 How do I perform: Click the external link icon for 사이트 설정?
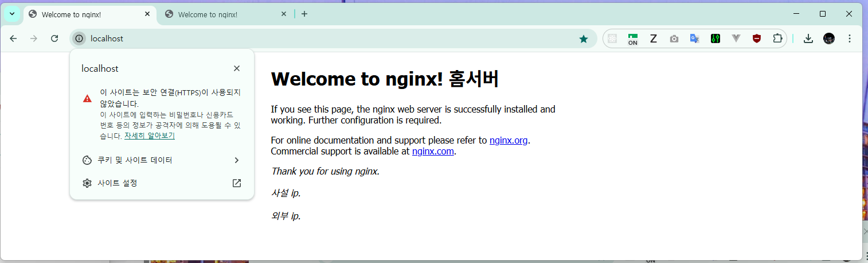[x=237, y=183]
